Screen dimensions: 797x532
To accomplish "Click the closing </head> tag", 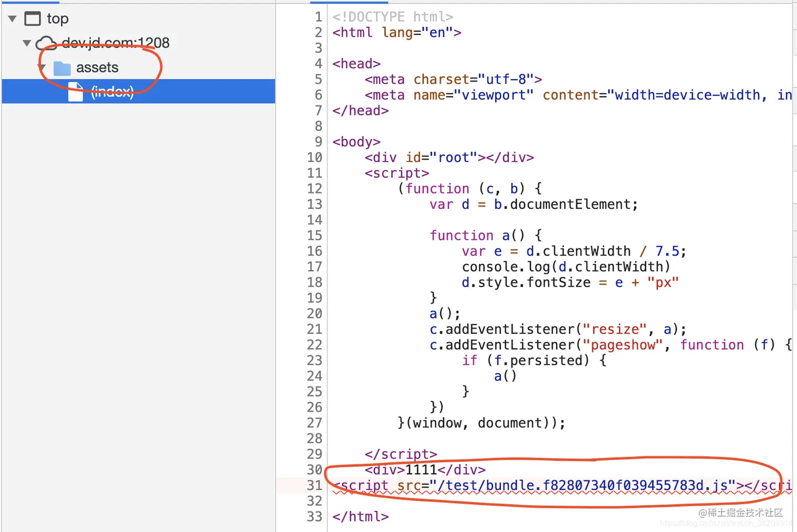I will pyautogui.click(x=361, y=111).
